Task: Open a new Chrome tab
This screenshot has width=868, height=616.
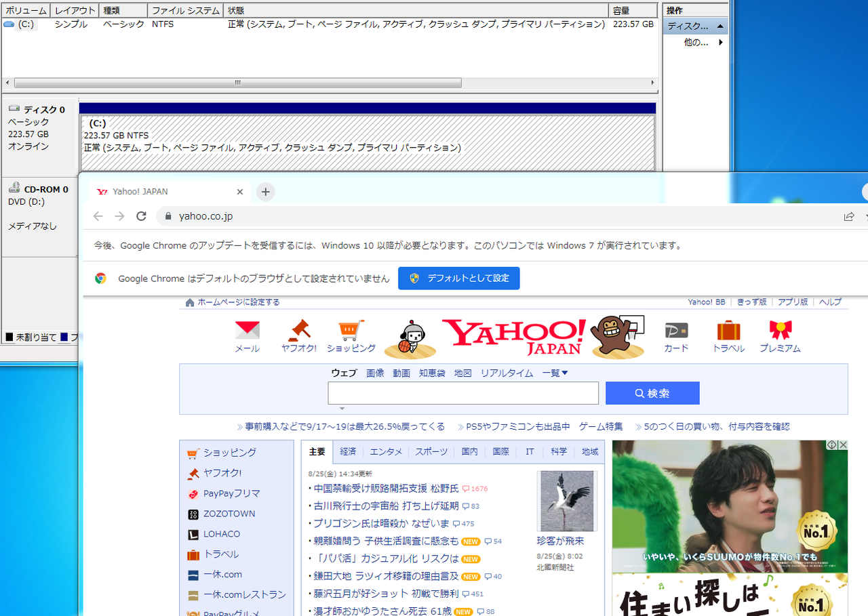Action: point(266,192)
